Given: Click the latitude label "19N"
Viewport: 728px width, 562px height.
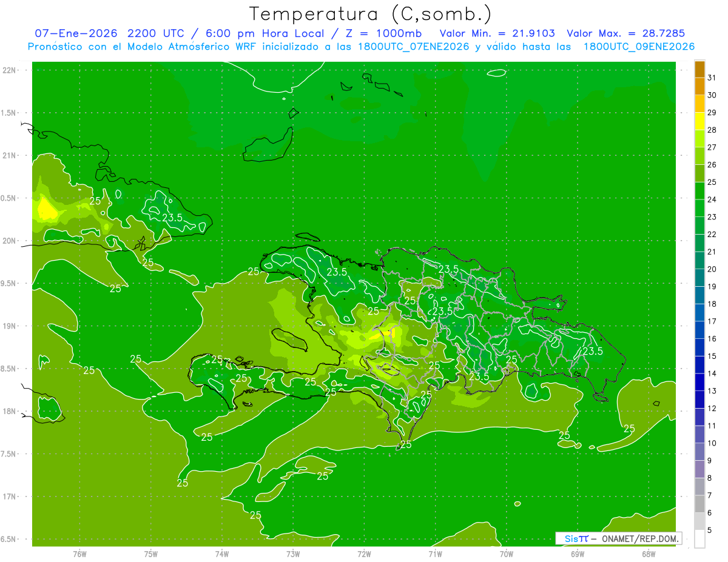Looking at the screenshot, I should click(10, 326).
